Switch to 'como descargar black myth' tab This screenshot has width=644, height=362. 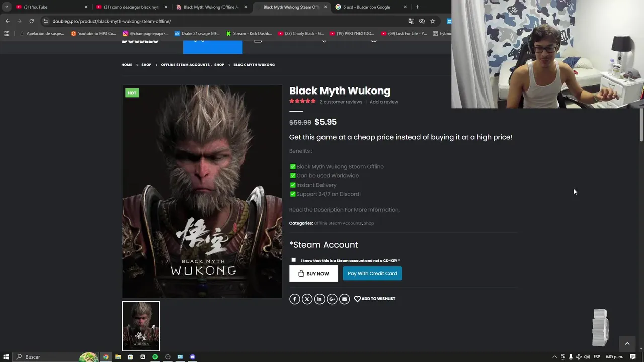tap(131, 7)
